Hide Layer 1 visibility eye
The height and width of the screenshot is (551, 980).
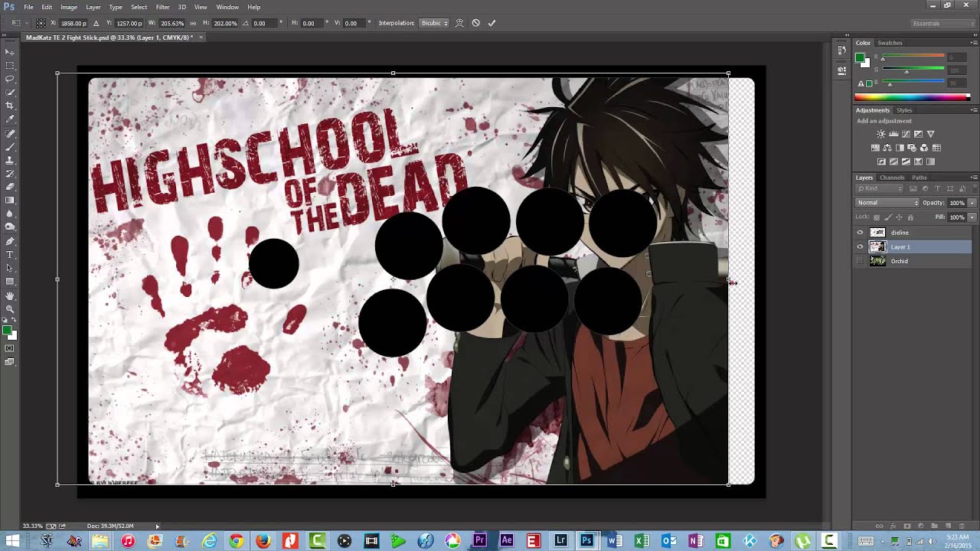860,246
